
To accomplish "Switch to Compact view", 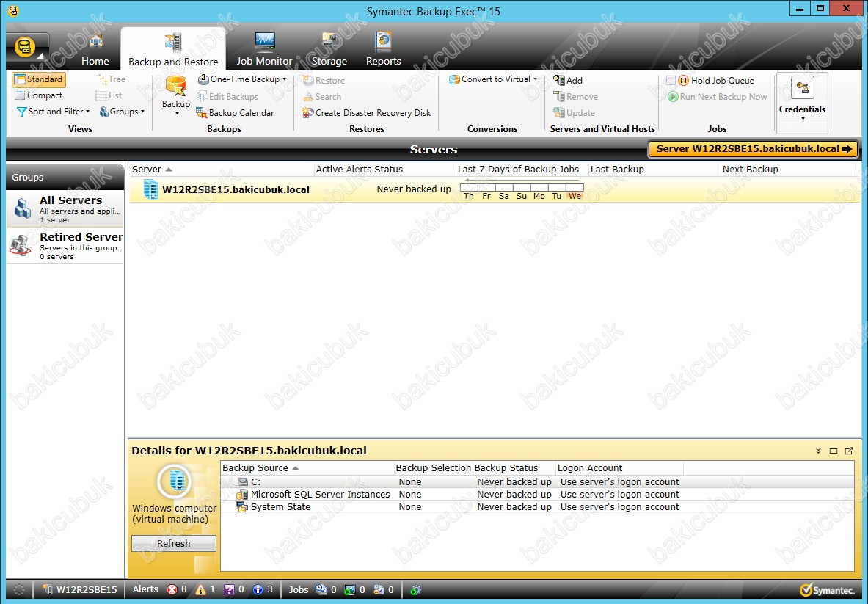I will [39, 95].
